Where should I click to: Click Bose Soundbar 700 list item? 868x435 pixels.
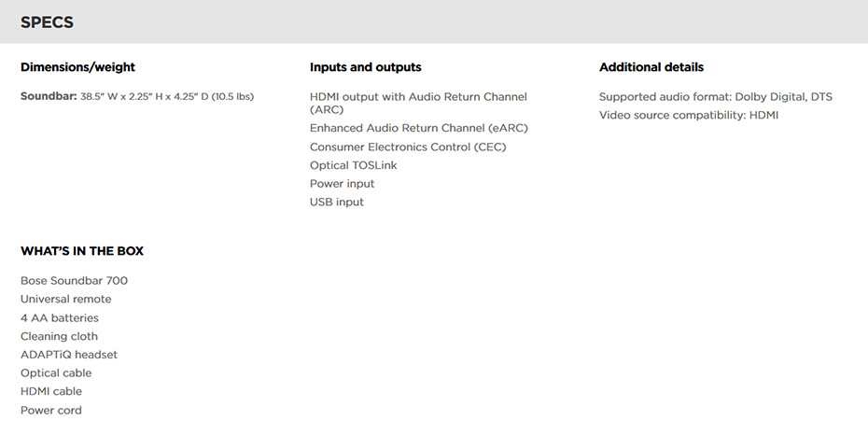(74, 281)
